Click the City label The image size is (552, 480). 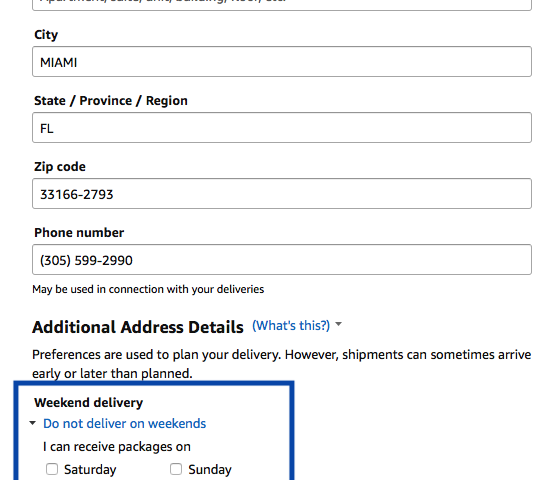point(46,35)
